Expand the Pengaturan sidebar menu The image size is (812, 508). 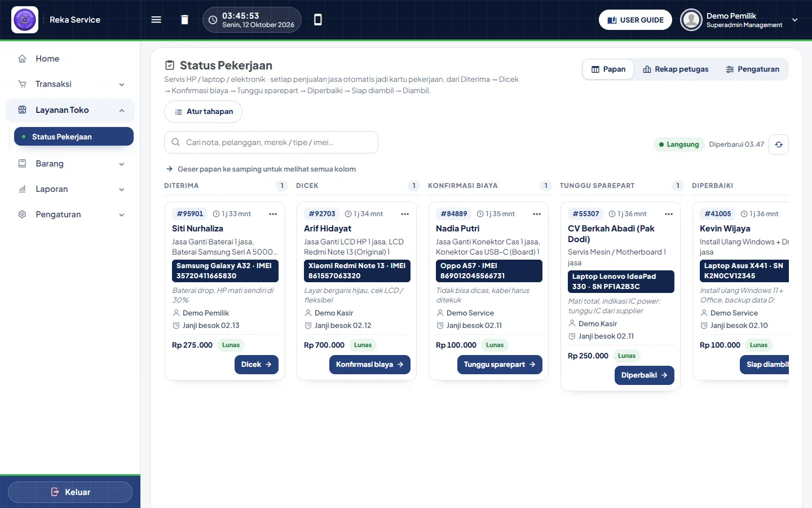point(70,214)
